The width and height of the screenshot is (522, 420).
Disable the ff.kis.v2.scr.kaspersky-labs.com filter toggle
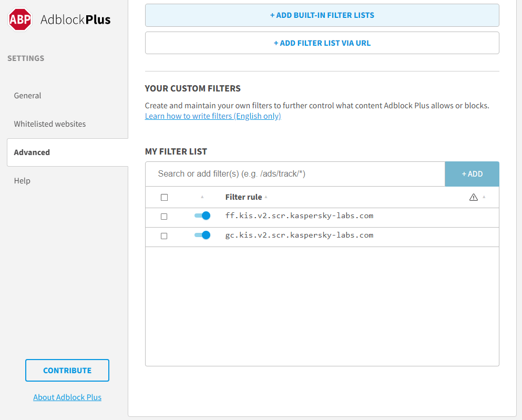pyautogui.click(x=202, y=216)
